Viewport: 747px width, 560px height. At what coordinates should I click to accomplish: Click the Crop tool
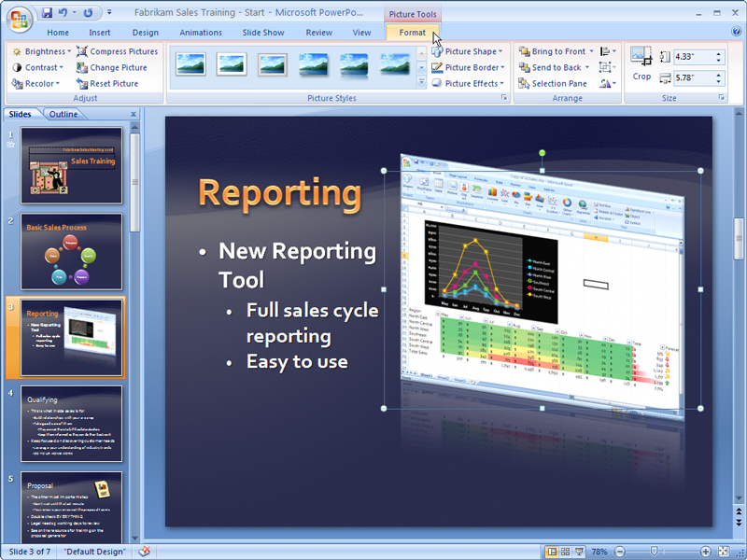tap(641, 64)
